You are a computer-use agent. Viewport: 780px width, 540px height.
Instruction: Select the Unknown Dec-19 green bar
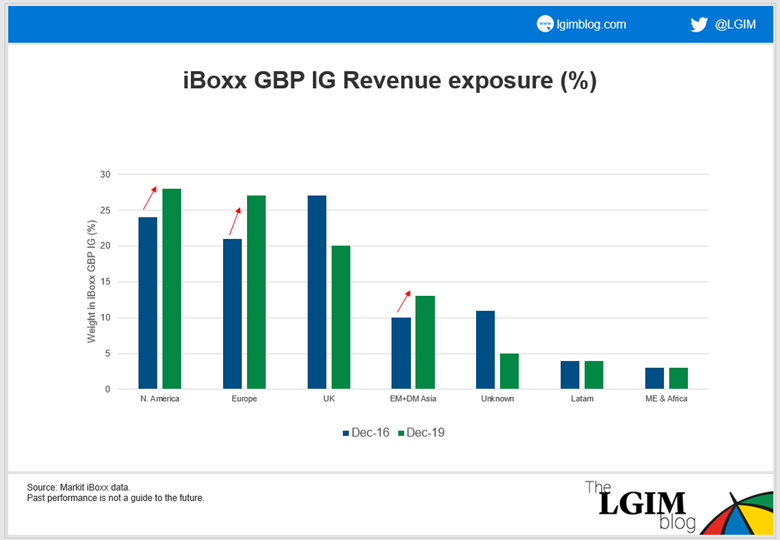tap(509, 371)
